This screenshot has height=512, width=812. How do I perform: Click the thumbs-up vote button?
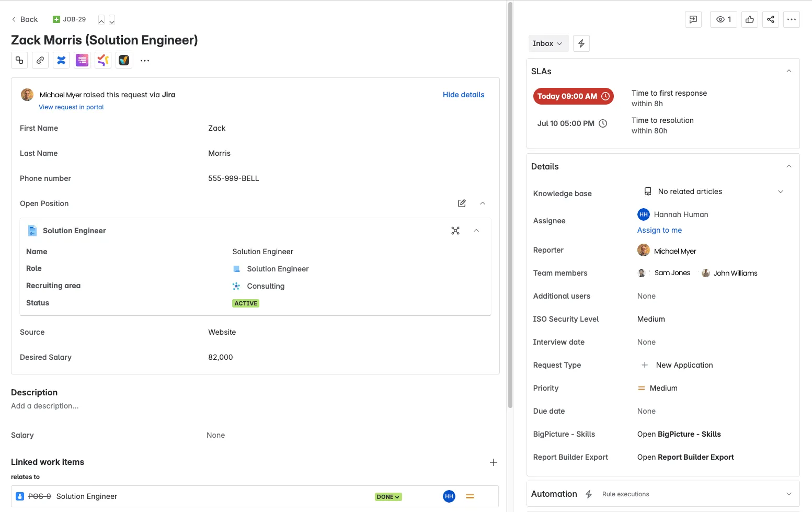[x=749, y=19]
